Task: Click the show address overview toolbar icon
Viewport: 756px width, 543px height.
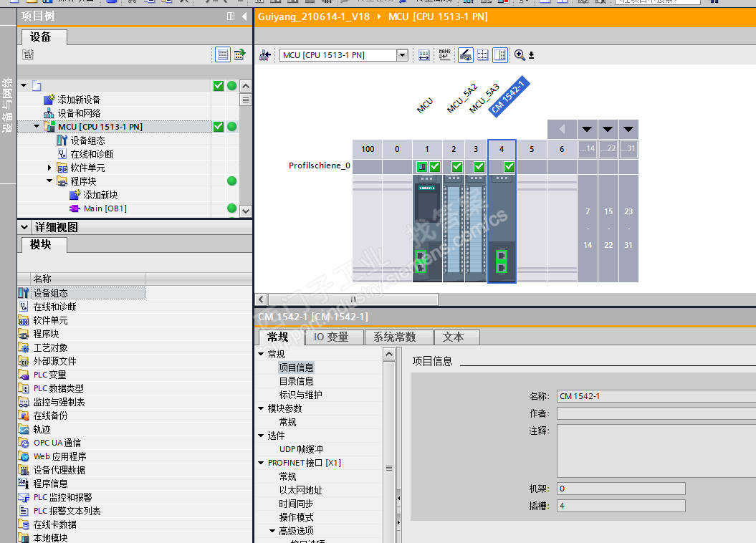Action: 465,55
